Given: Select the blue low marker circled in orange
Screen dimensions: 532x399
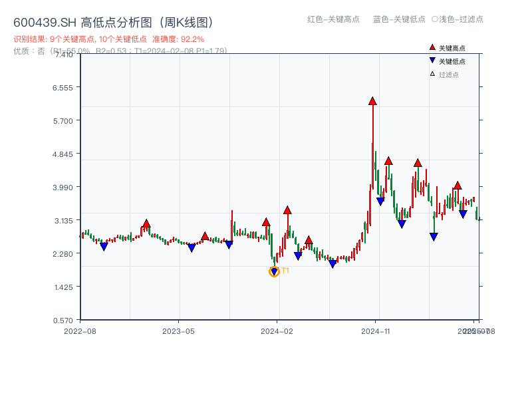Looking at the screenshot, I should pos(274,271).
